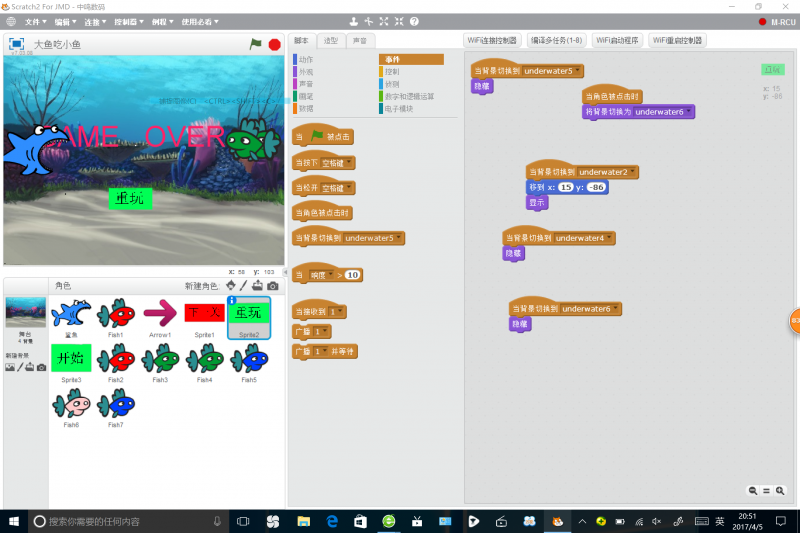Select the delete scissors tool
Image resolution: width=800 pixels, height=533 pixels.
pyautogui.click(x=369, y=21)
